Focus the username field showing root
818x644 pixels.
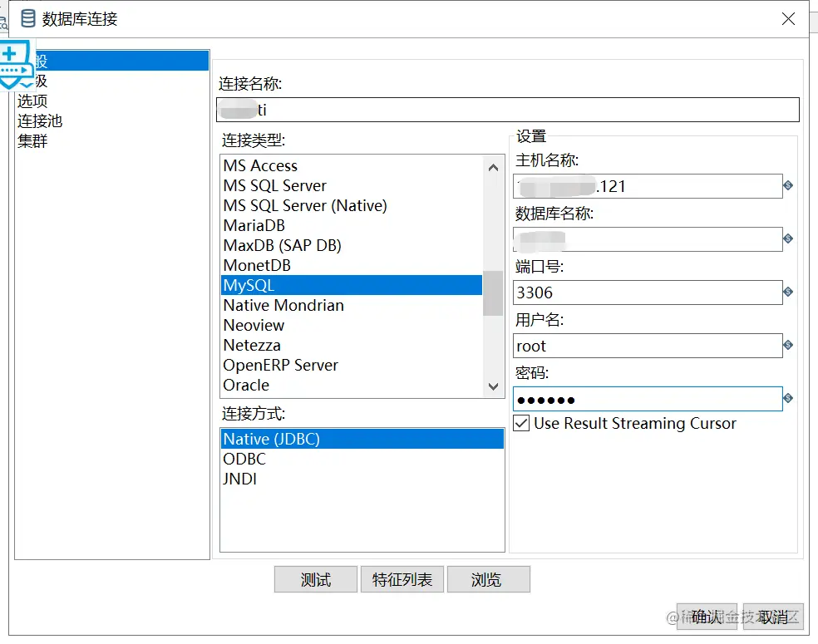point(648,346)
